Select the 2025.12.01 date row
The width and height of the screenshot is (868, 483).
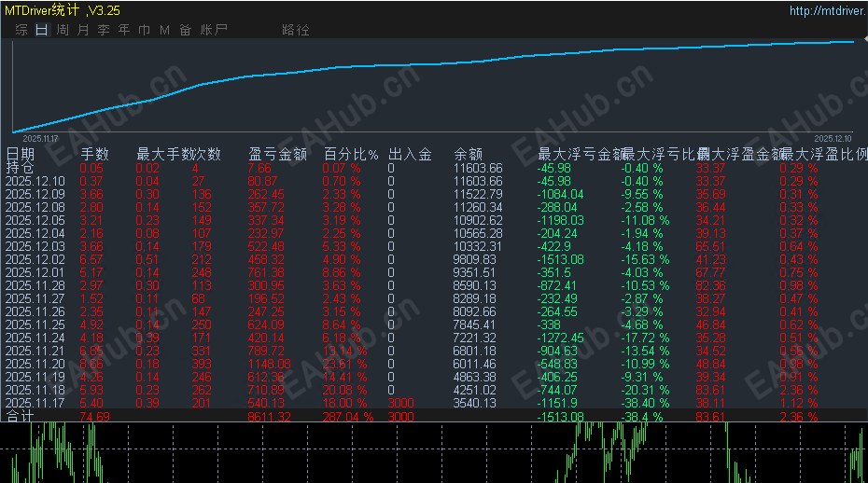35,273
